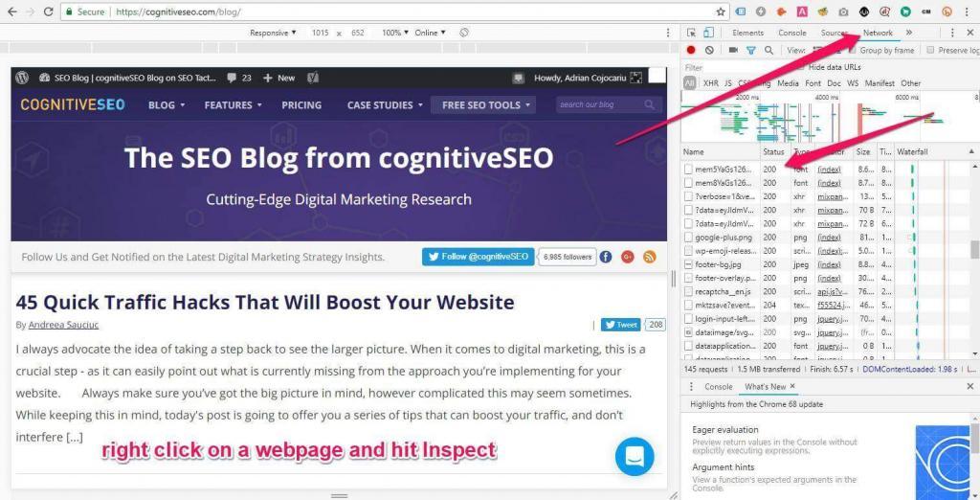
Task: Click the Follow @cognitiveSEO Twitter button
Action: [x=477, y=257]
